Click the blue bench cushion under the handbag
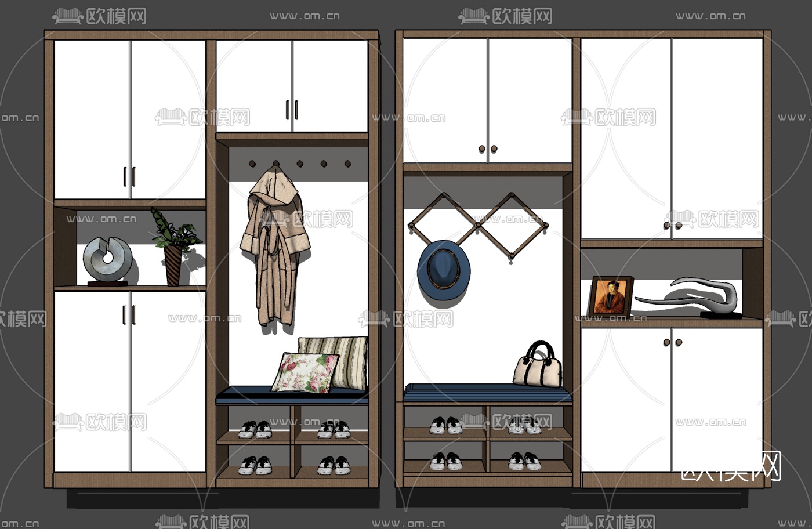This screenshot has width=812, height=529. [x=488, y=393]
